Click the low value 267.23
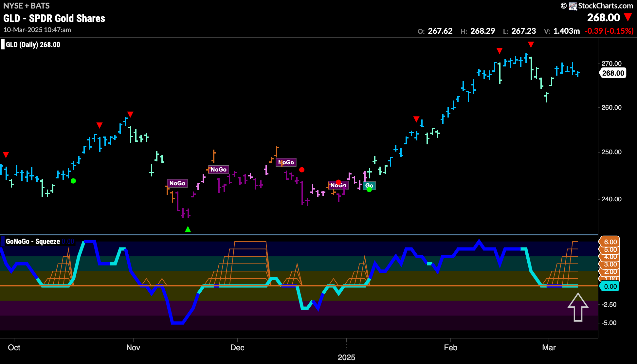 [x=524, y=31]
